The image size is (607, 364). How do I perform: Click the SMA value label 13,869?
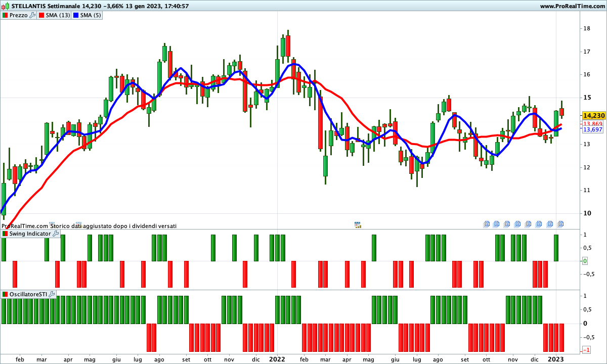(x=593, y=124)
